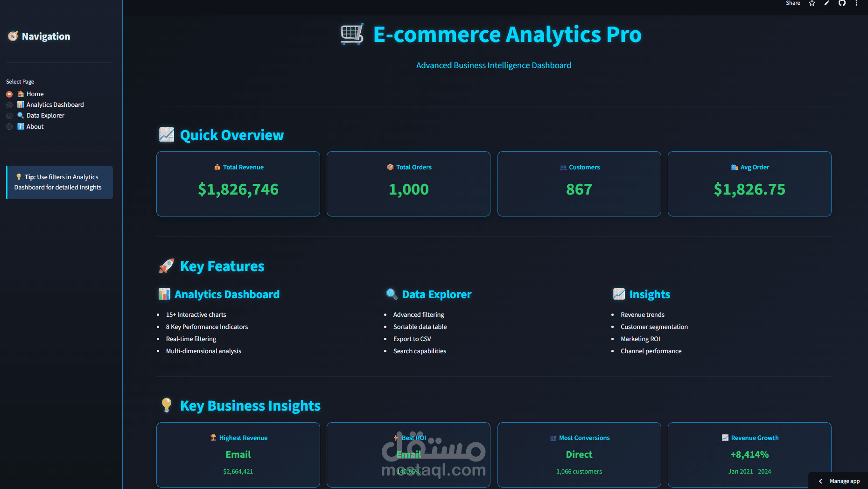
Task: Click the "Revenue trends" bullet
Action: (x=643, y=314)
